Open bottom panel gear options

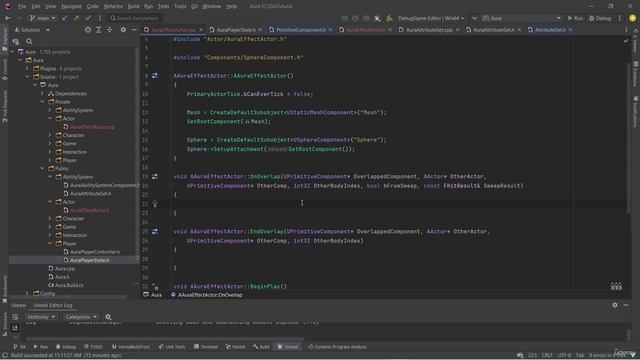[615, 305]
